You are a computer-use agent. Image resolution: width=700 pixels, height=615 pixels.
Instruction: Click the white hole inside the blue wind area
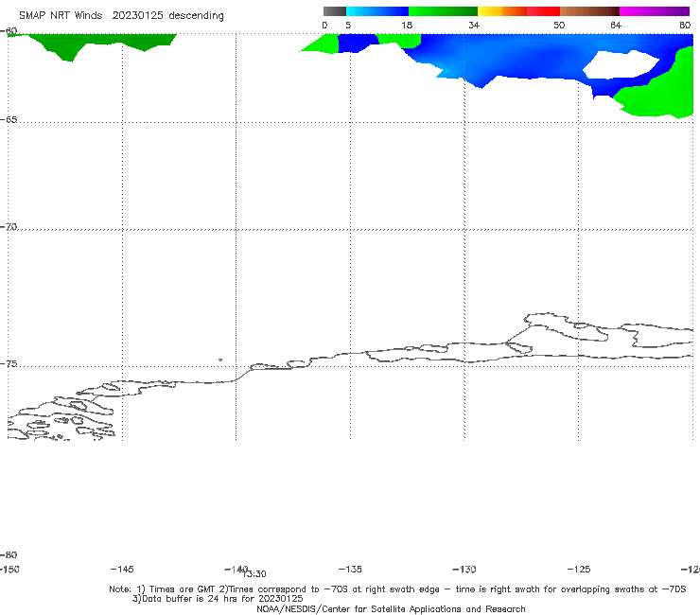click(x=621, y=64)
